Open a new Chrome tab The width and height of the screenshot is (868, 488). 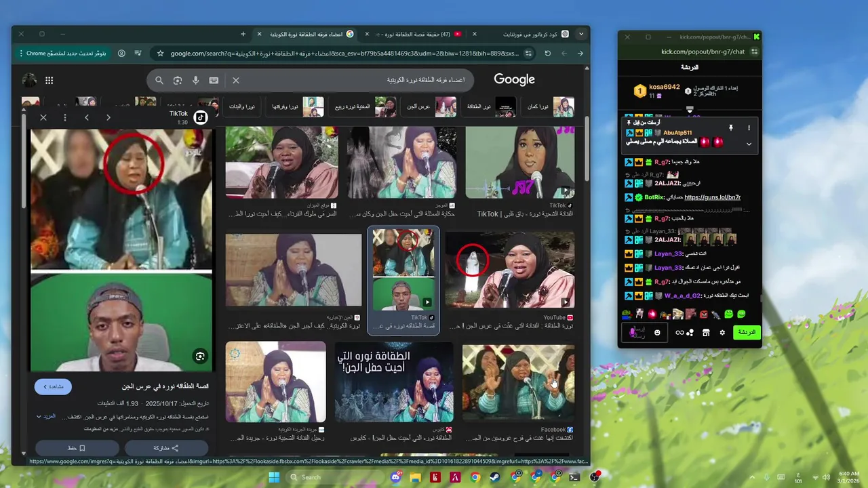[x=243, y=34]
